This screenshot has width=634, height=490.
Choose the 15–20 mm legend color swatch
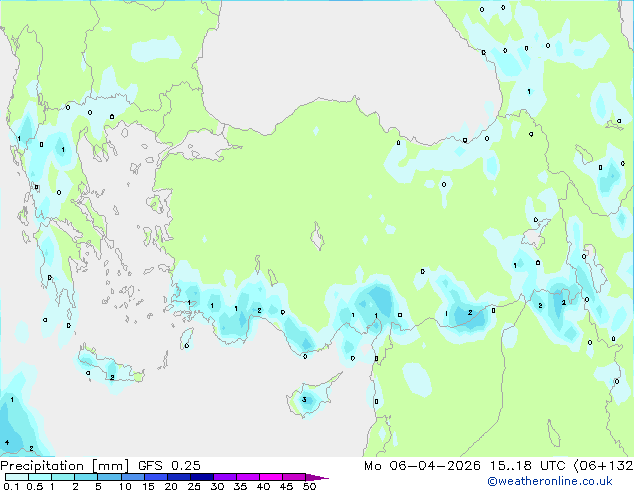[155, 477]
